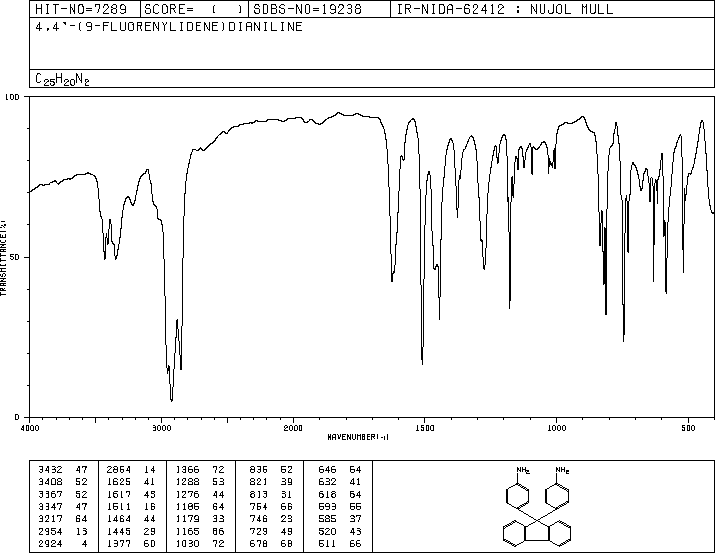Select peak table entry 764
The height and width of the screenshot is (553, 715).
(271, 506)
